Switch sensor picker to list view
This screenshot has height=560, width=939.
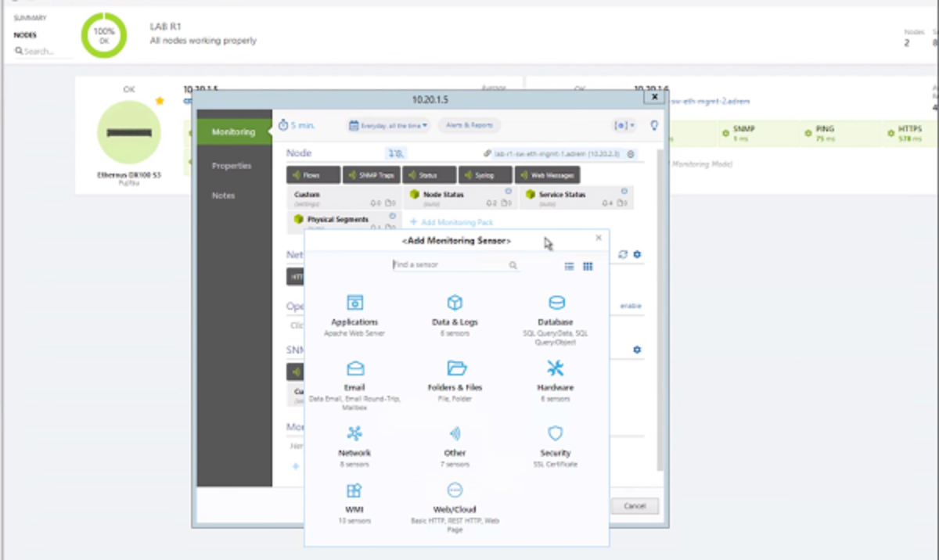570,267
